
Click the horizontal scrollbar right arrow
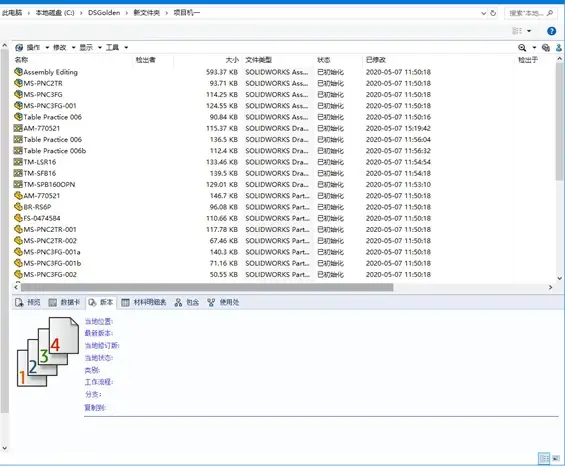[x=550, y=287]
